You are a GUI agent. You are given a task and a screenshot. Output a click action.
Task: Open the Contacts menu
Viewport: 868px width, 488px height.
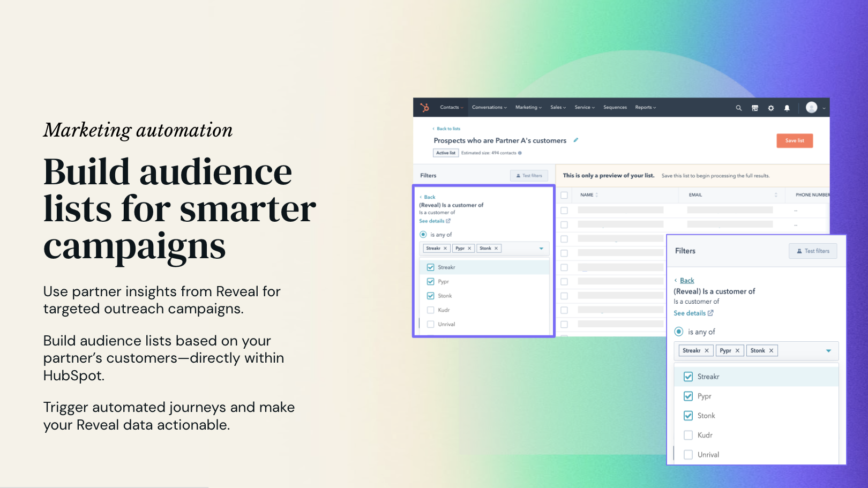tap(452, 108)
